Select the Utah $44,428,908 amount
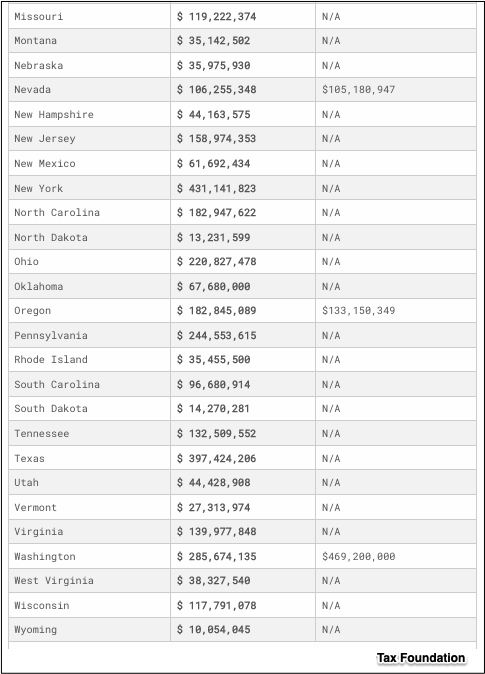 coord(213,483)
